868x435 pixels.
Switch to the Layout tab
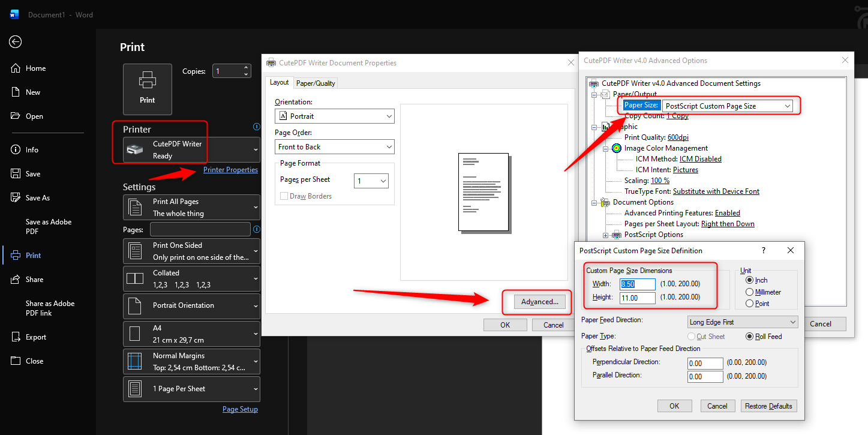[x=279, y=83]
